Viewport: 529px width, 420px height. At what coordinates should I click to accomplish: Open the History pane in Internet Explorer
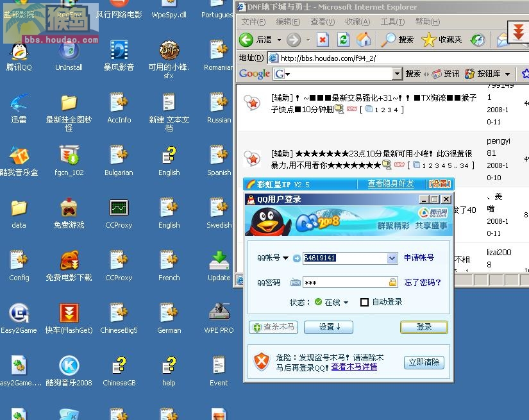478,40
